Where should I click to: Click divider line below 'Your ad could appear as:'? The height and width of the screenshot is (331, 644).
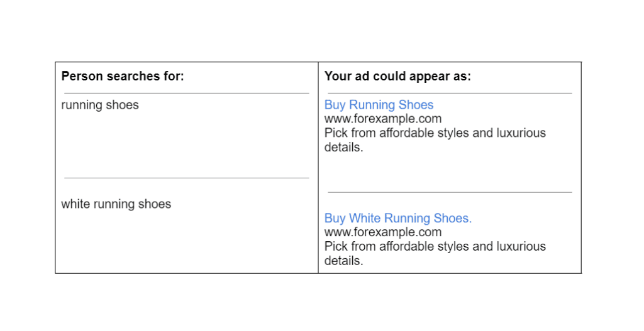point(450,94)
